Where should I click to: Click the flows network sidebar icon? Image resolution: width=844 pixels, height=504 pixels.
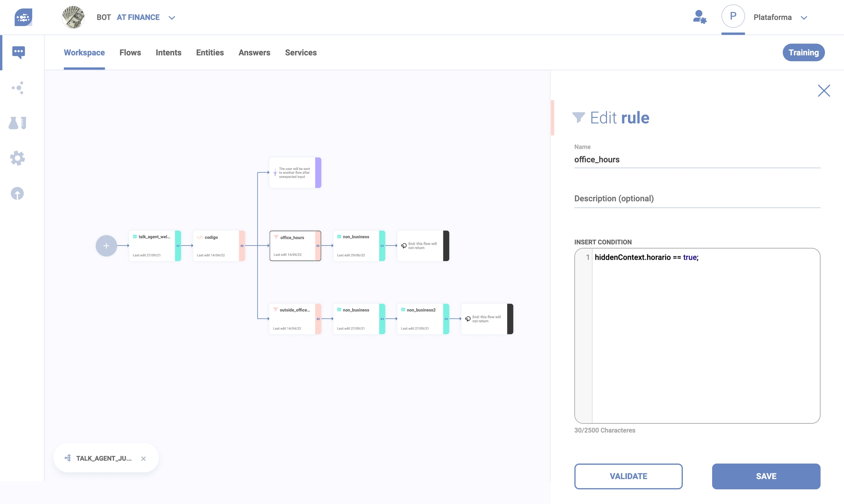[18, 88]
